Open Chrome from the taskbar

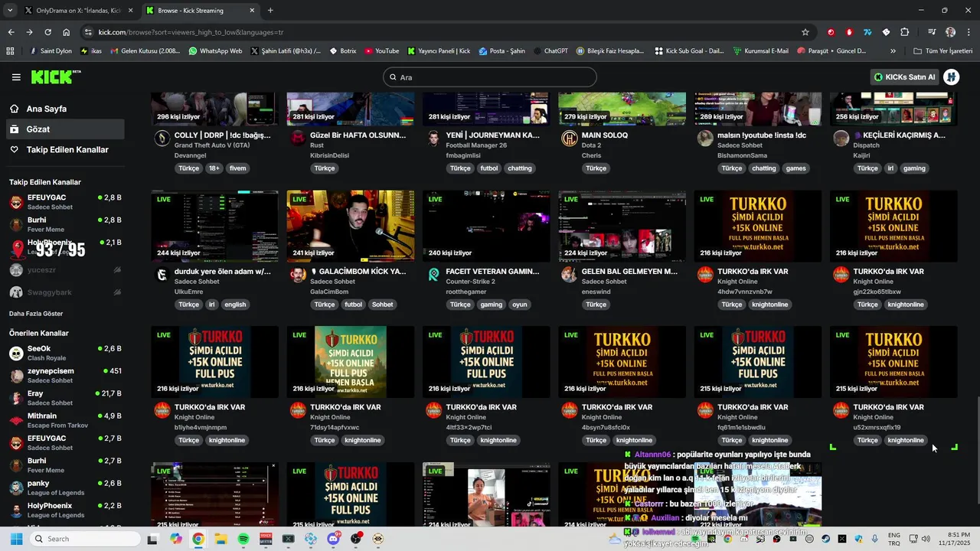point(198,539)
